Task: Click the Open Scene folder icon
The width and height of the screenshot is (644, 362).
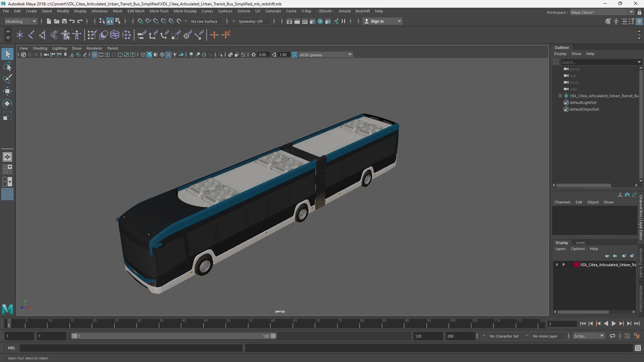Action: (x=56, y=21)
